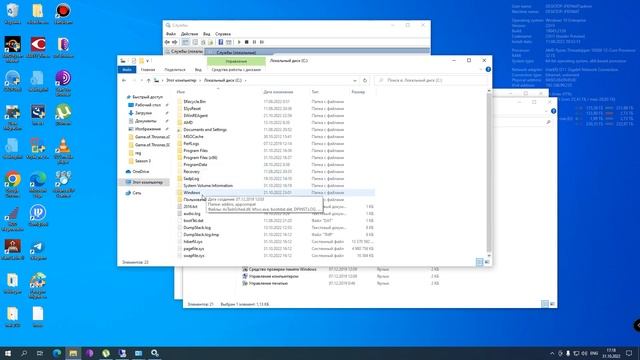Image resolution: width=640 pixels, height=360 pixels.
Task: Open the Справка menu in Службы
Action: 223,34
